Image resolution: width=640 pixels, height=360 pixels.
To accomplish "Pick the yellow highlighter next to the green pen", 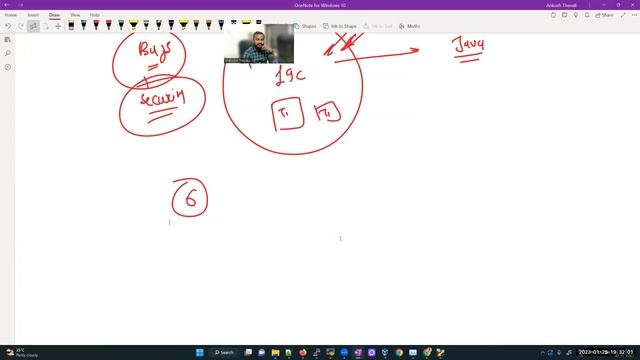I will (x=133, y=25).
